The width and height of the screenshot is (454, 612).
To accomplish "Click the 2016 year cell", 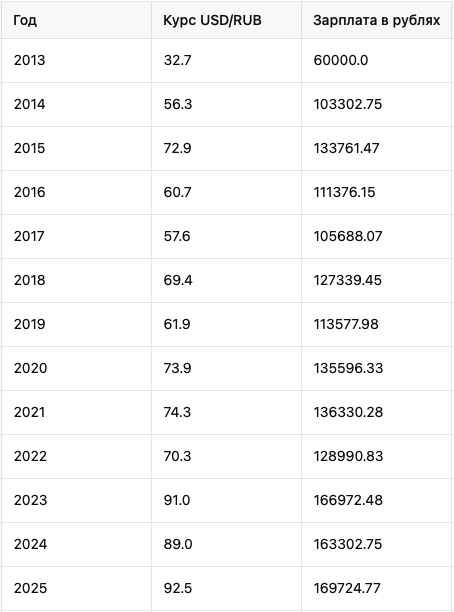I will tap(76, 192).
